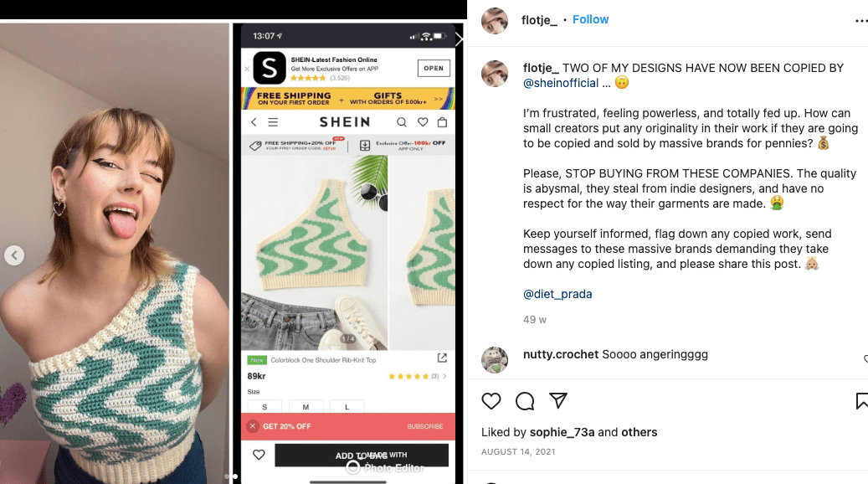Click the crochet top selfie photo

pos(115,251)
